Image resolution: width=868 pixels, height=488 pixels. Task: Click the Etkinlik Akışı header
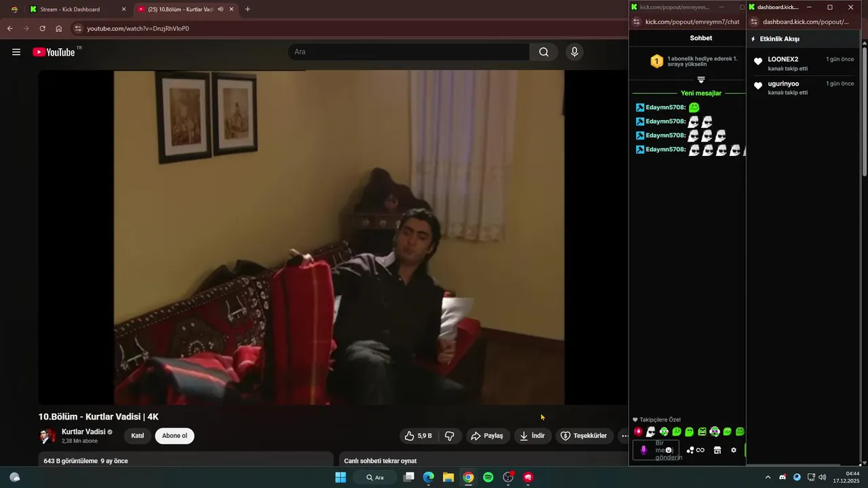coord(779,39)
